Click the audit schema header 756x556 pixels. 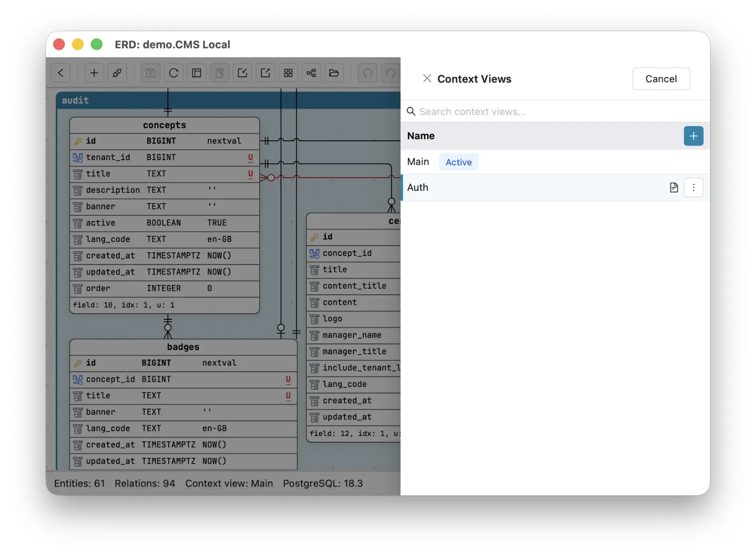coord(228,100)
